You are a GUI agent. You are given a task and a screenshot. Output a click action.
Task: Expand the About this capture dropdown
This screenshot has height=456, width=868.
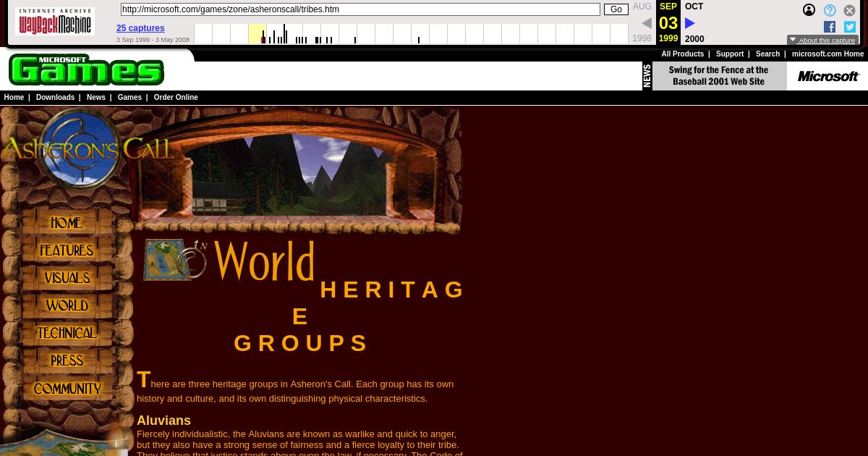[x=823, y=41]
